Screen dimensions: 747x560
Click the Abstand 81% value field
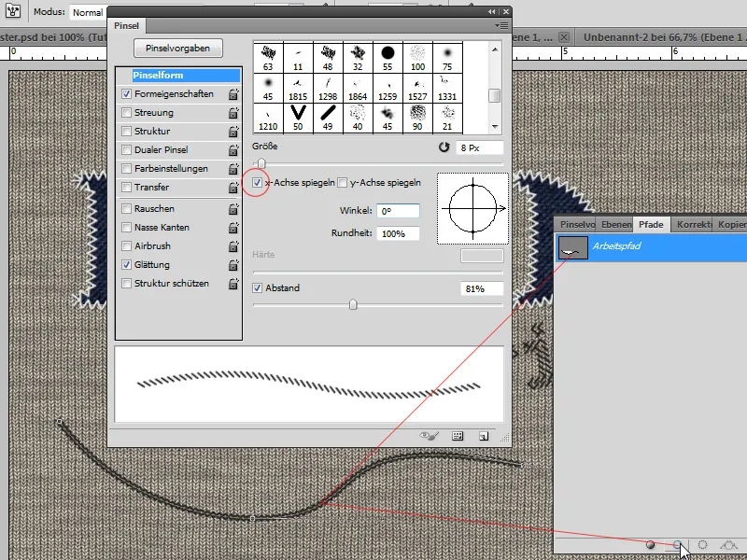pyautogui.click(x=482, y=288)
